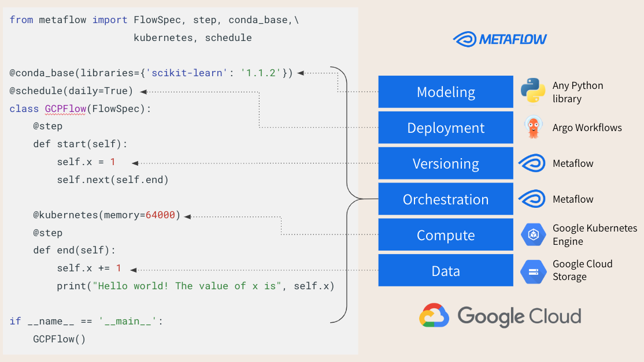The height and width of the screenshot is (362, 644).
Task: Click the Google Cloud Storage hexagon icon
Action: coord(533,271)
